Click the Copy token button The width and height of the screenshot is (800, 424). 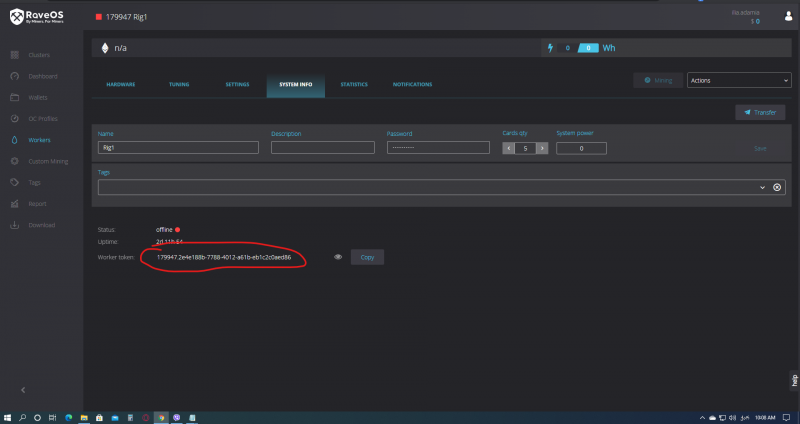(x=367, y=257)
